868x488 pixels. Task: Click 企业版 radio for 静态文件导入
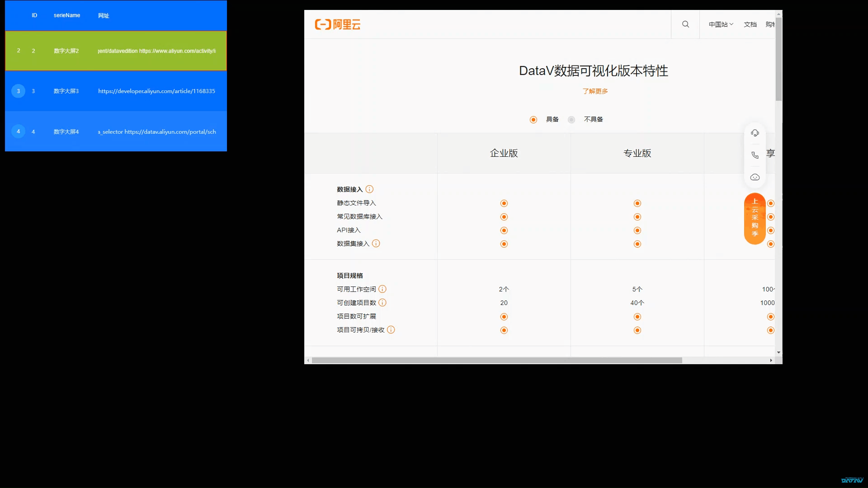(x=504, y=203)
